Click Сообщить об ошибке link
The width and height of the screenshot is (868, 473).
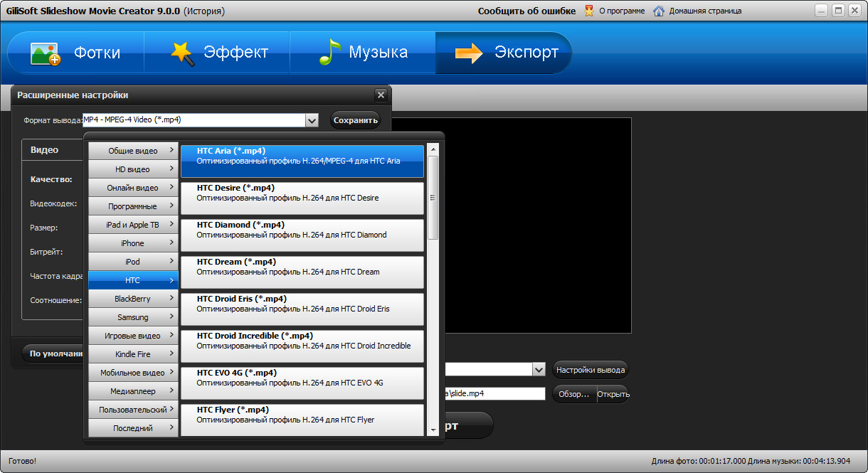click(526, 11)
